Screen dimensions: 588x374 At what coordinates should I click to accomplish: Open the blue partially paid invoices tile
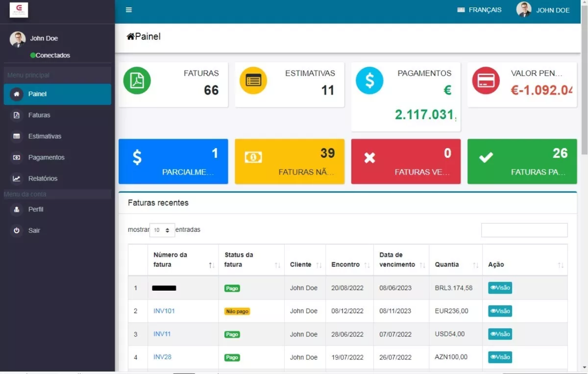coord(173,161)
